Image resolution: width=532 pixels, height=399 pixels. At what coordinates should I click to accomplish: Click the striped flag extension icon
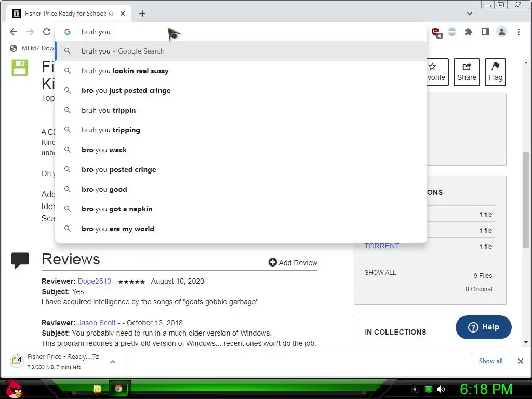click(x=452, y=32)
